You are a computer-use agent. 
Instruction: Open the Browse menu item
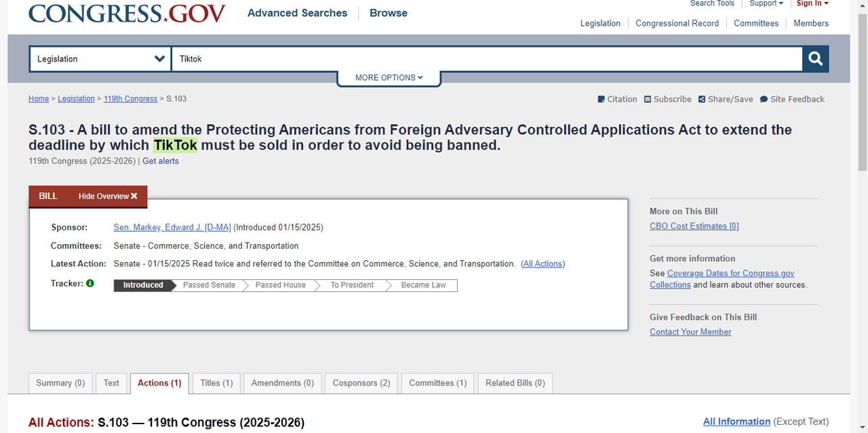(x=389, y=13)
